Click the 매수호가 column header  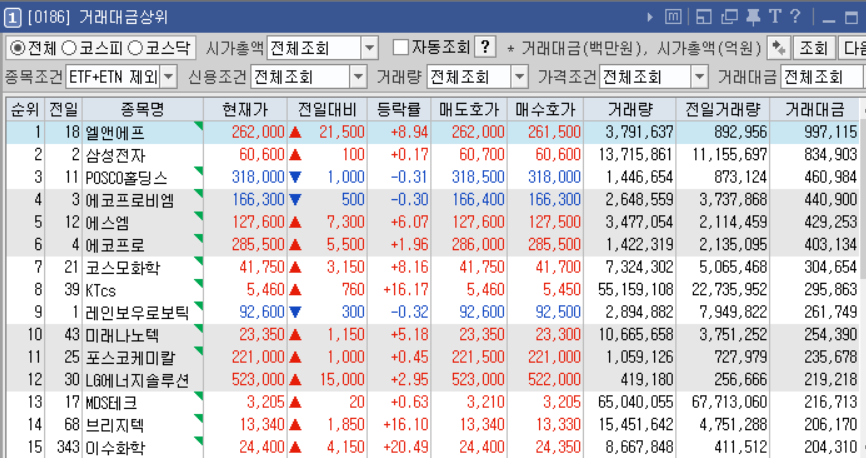point(545,109)
